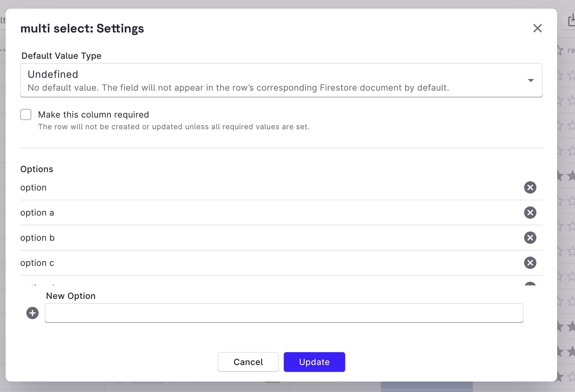Remove "option c" via the X icon

tap(530, 263)
